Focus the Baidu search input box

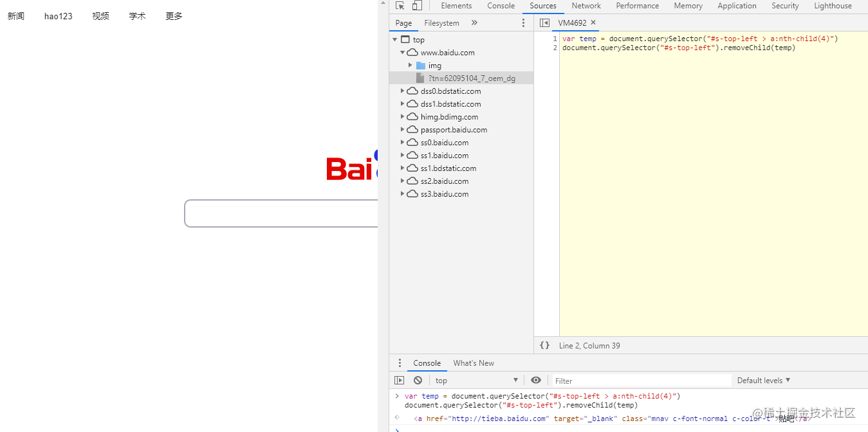[281, 213]
